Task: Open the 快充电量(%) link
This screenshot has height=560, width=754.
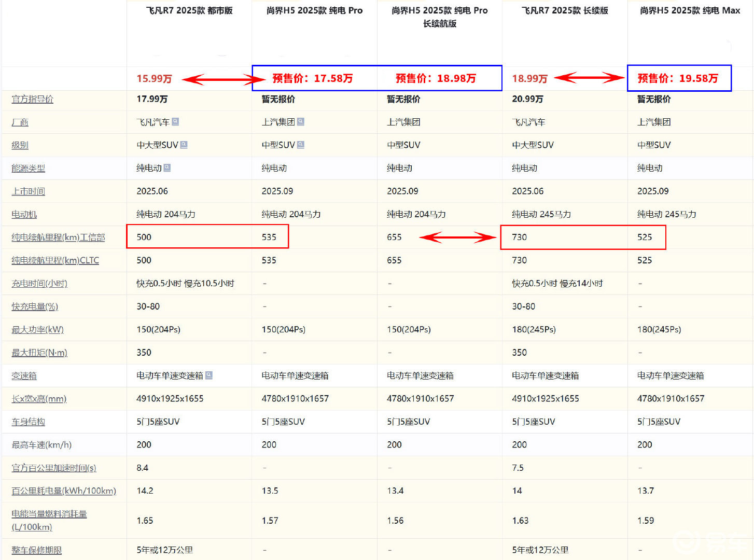Action: tap(35, 306)
